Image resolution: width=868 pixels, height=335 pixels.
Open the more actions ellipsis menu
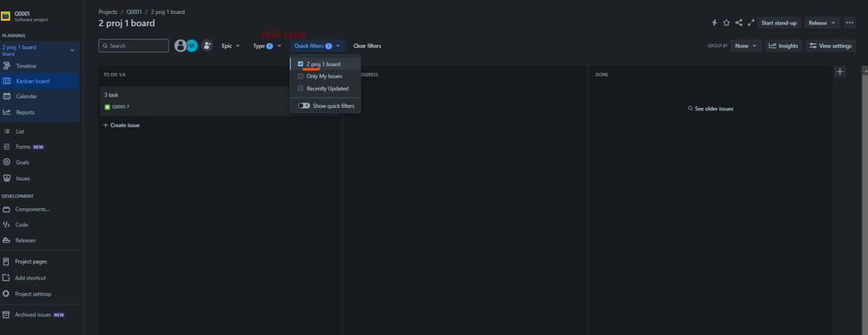850,23
